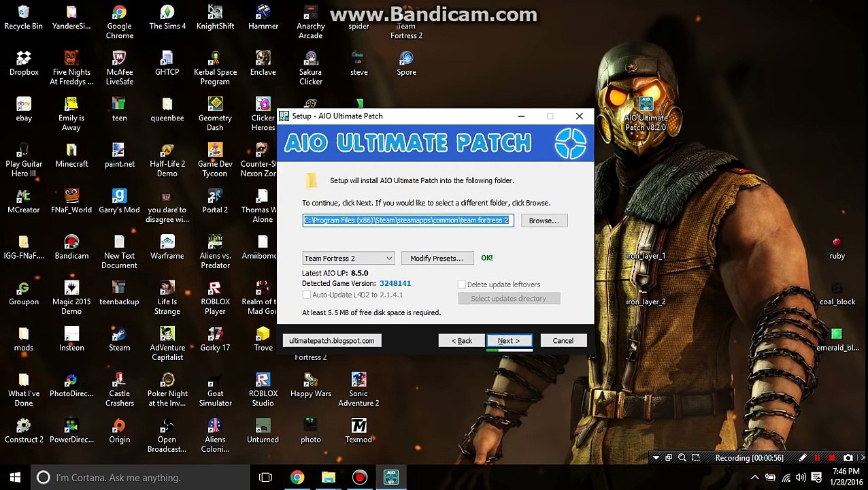The height and width of the screenshot is (490, 868).
Task: Click the Next button in setup
Action: click(x=508, y=340)
